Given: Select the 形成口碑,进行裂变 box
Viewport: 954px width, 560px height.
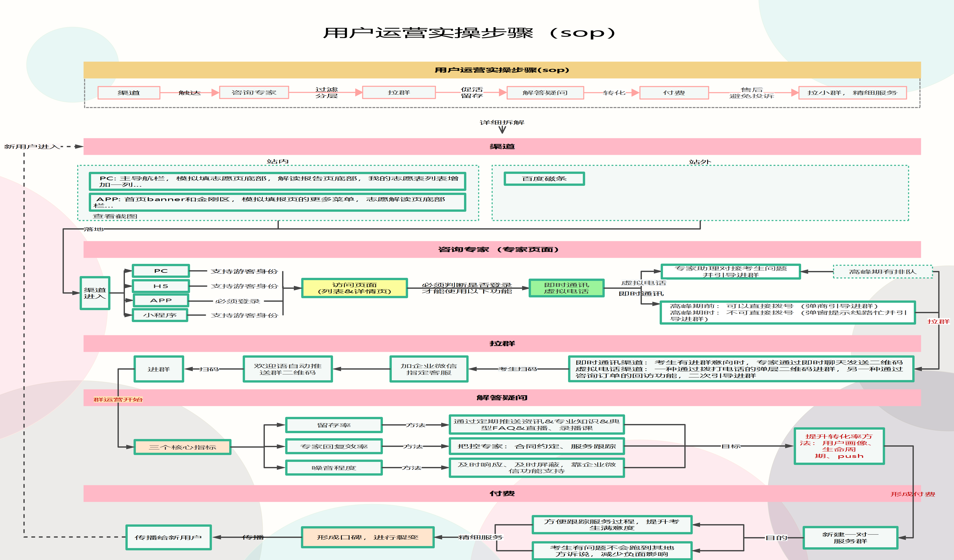Looking at the screenshot, I should pyautogui.click(x=368, y=537).
